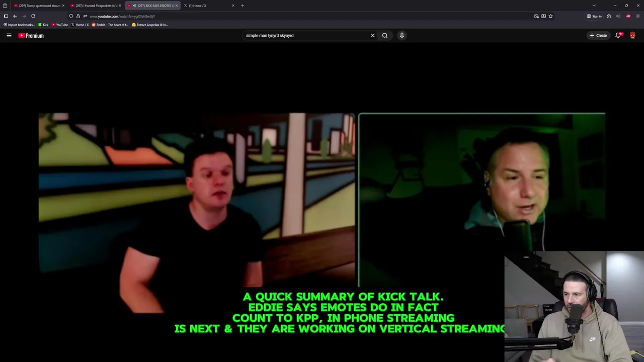Open the 'Home / X' bookmark
The height and width of the screenshot is (362, 644).
pos(80,25)
